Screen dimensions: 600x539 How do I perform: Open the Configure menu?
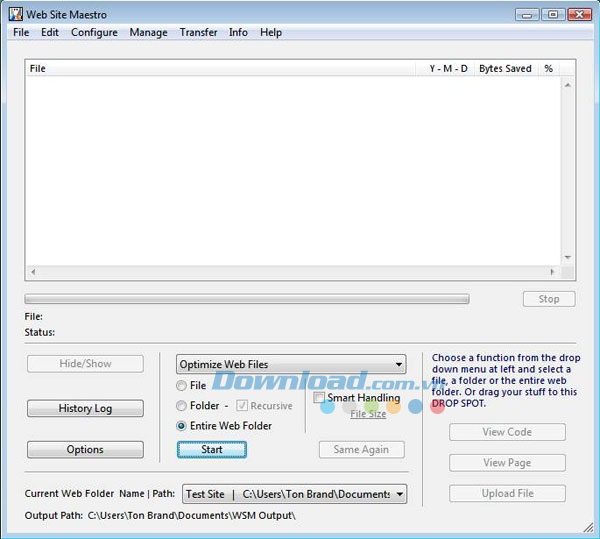[x=94, y=33]
